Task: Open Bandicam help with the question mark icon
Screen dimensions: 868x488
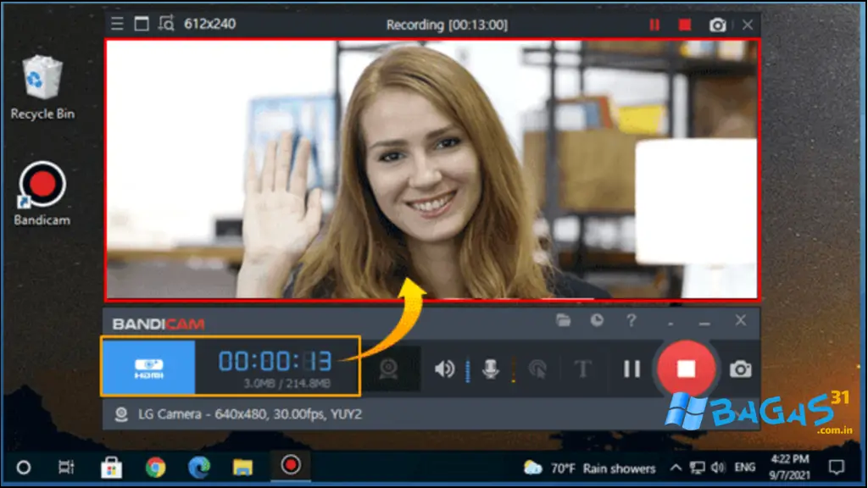Action: (632, 321)
